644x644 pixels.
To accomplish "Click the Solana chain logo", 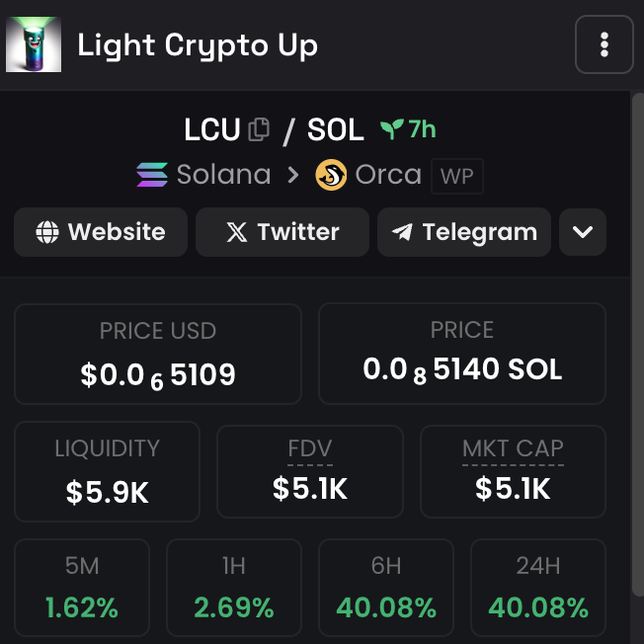I will pyautogui.click(x=152, y=175).
